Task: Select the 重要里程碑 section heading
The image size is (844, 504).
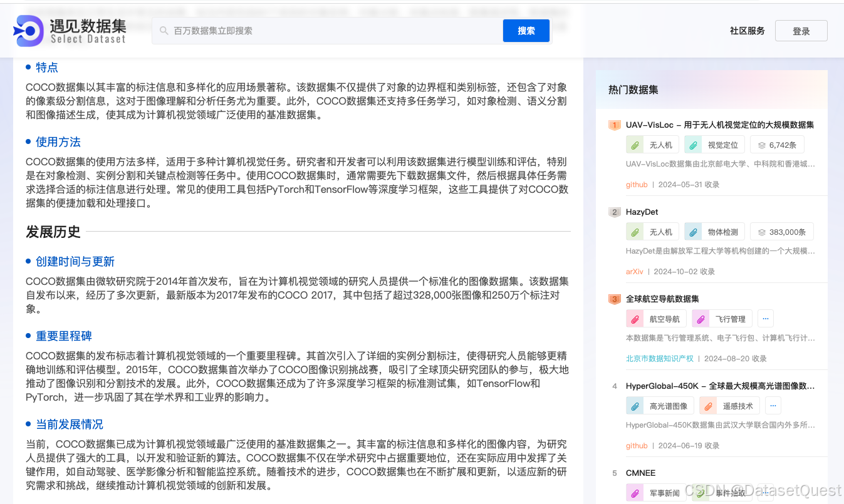Action: 64,336
